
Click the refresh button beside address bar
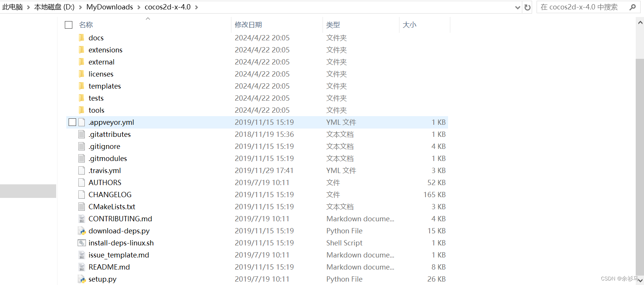[x=528, y=7]
